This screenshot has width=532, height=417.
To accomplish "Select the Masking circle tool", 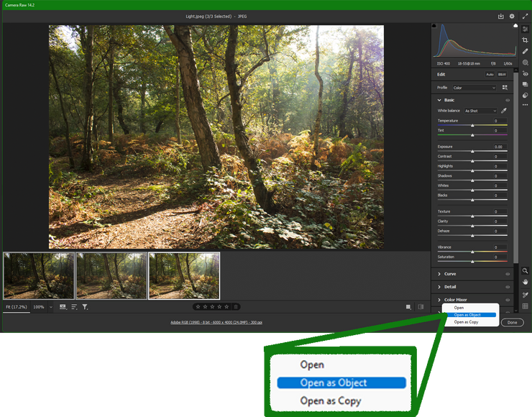I will pos(526,63).
